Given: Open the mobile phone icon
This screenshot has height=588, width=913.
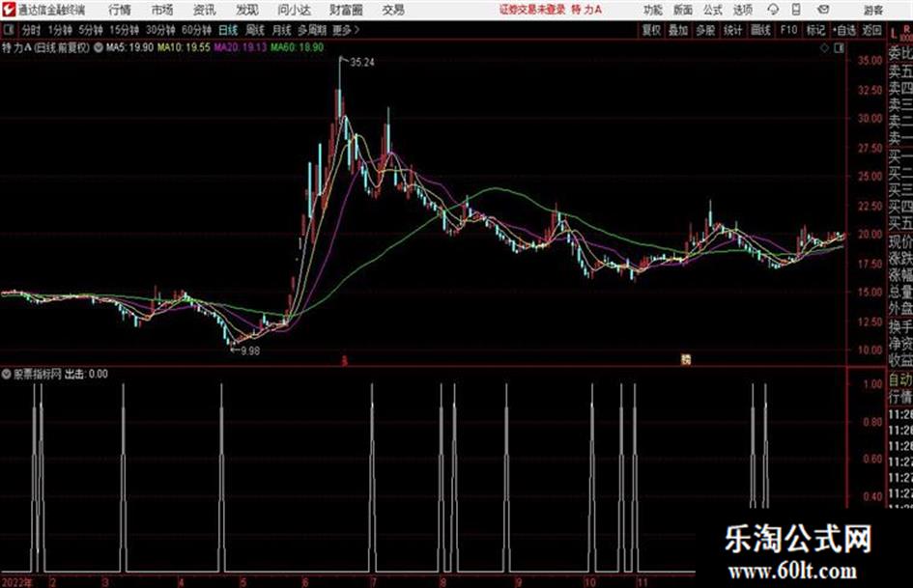Looking at the screenshot, I should (x=796, y=10).
